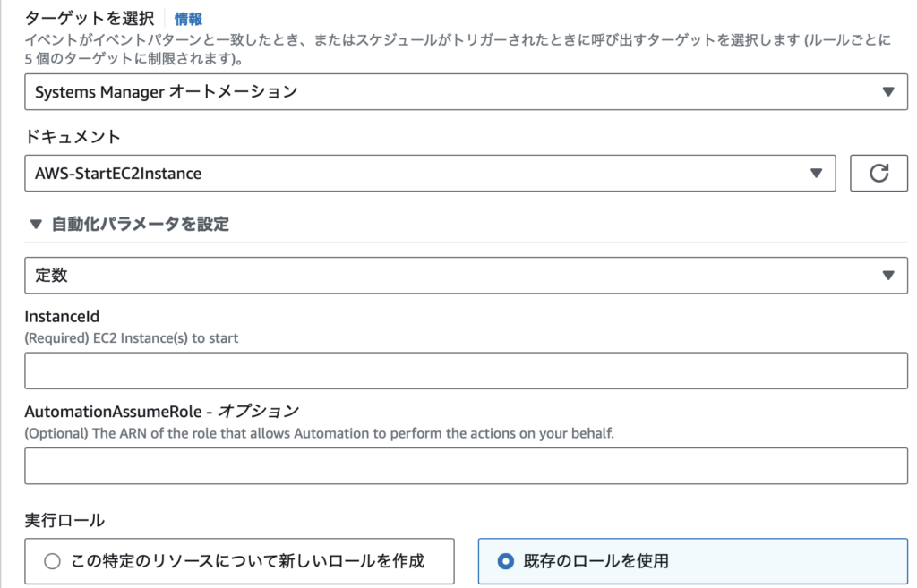
Task: Click the target select dropdown arrow icon
Action: pos(888,92)
